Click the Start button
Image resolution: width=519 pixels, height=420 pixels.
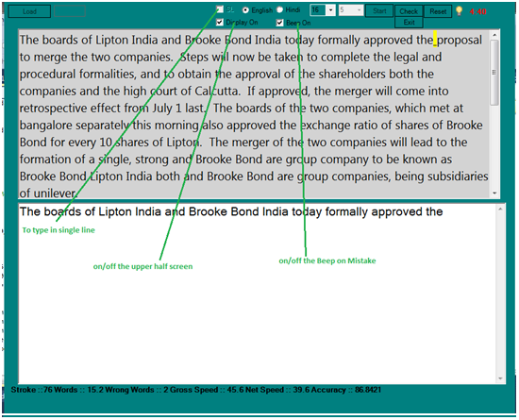pos(379,11)
